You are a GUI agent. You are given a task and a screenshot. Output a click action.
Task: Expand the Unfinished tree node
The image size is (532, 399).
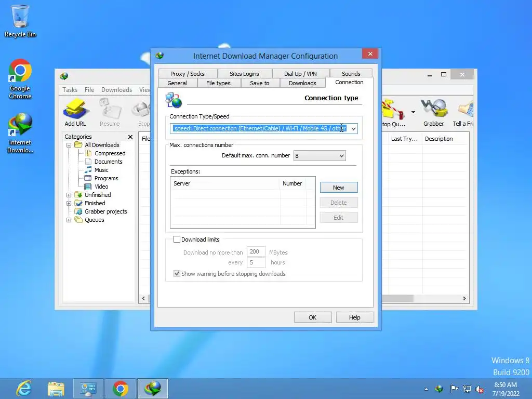pyautogui.click(x=69, y=195)
